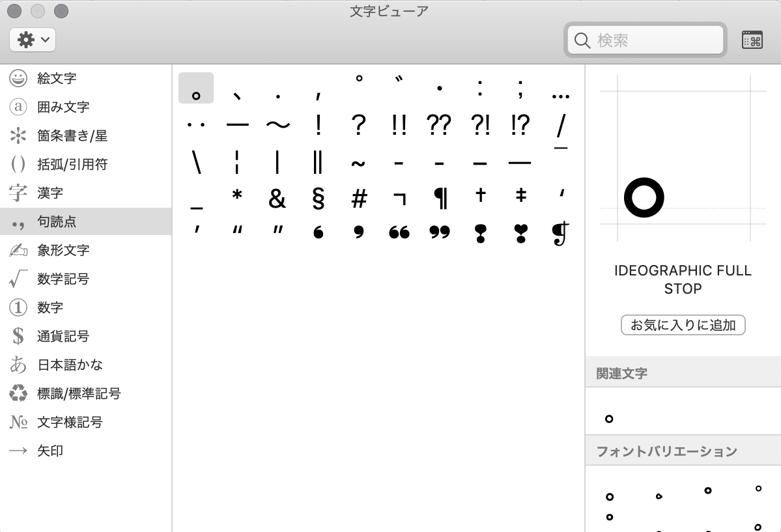Select the double exclamation mark character
This screenshot has width=781, height=532.
click(x=400, y=125)
